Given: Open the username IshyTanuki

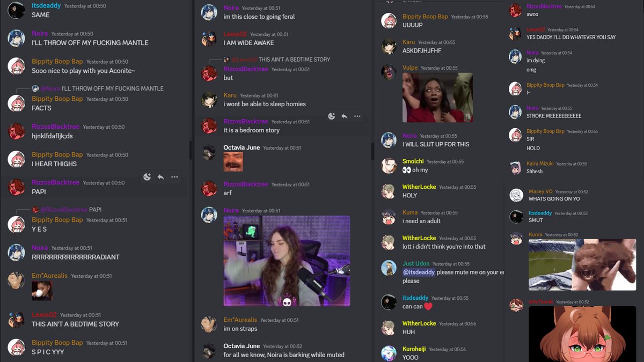Looking at the screenshot, I should 541,302.
